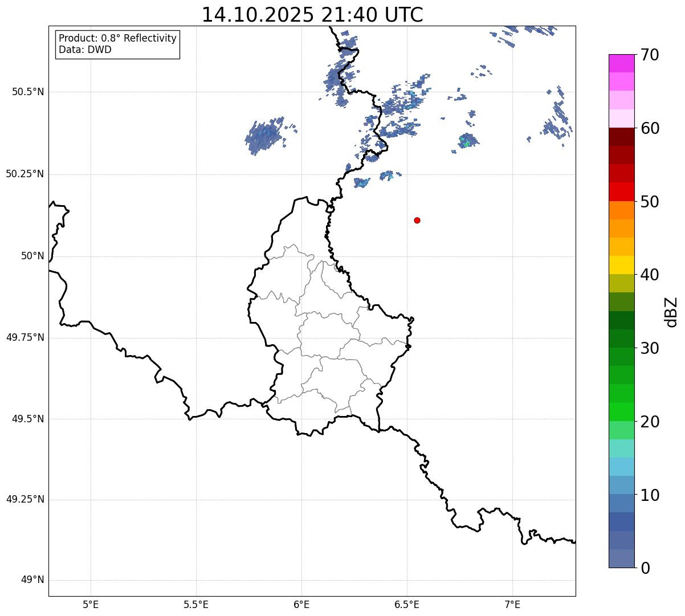This screenshot has width=685, height=616.
Task: Click the colorbar tick value 10
Action: pyautogui.click(x=650, y=495)
